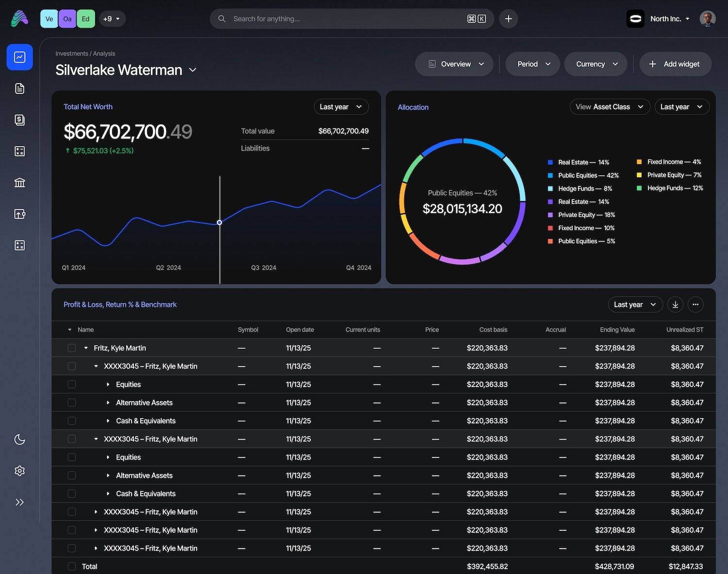Go to Investments breadcrumb link
The width and height of the screenshot is (728, 574).
(71, 53)
